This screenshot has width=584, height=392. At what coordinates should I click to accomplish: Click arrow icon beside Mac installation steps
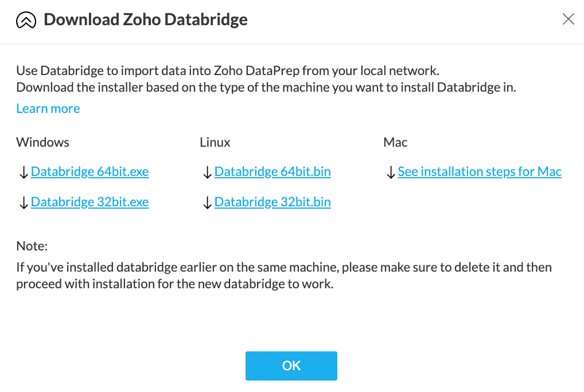click(391, 173)
